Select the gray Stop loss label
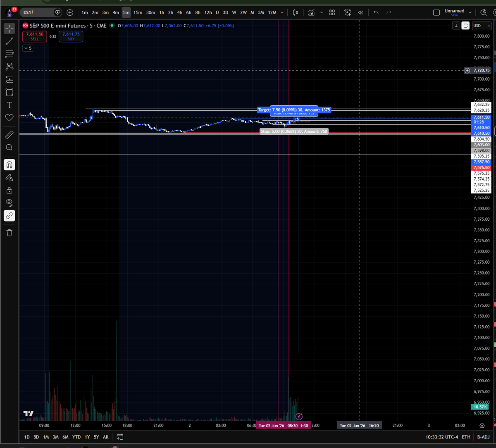Image resolution: width=496 pixels, height=448 pixels. tap(294, 131)
